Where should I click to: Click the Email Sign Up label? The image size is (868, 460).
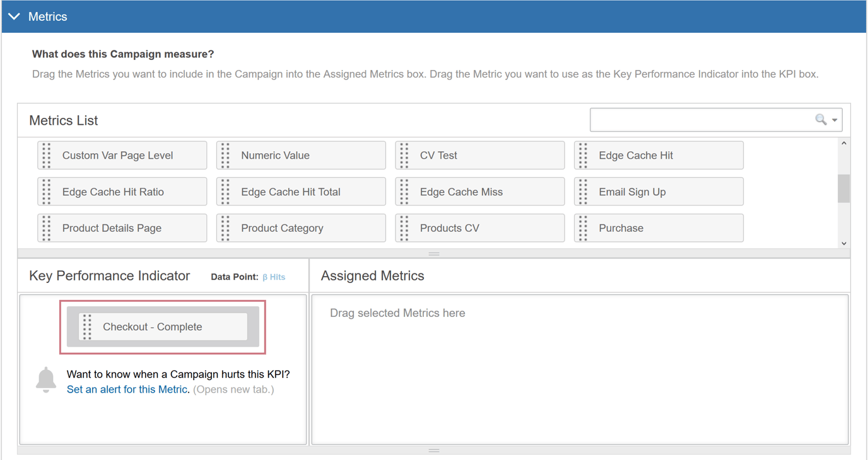(x=632, y=192)
